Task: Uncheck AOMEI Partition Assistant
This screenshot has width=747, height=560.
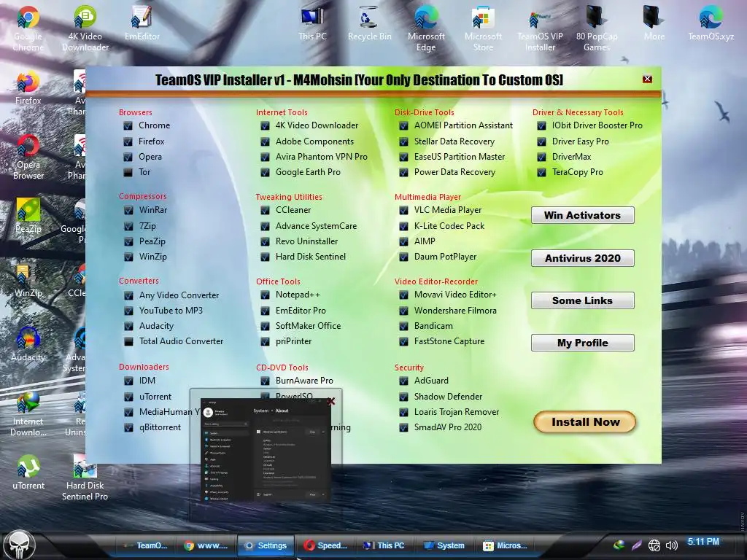Action: pyautogui.click(x=403, y=125)
